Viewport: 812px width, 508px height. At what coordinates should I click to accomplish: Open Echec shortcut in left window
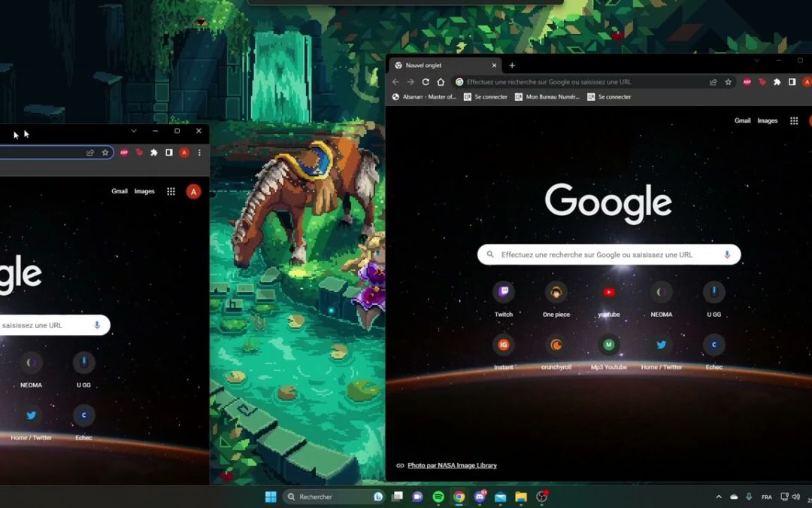coord(84,423)
